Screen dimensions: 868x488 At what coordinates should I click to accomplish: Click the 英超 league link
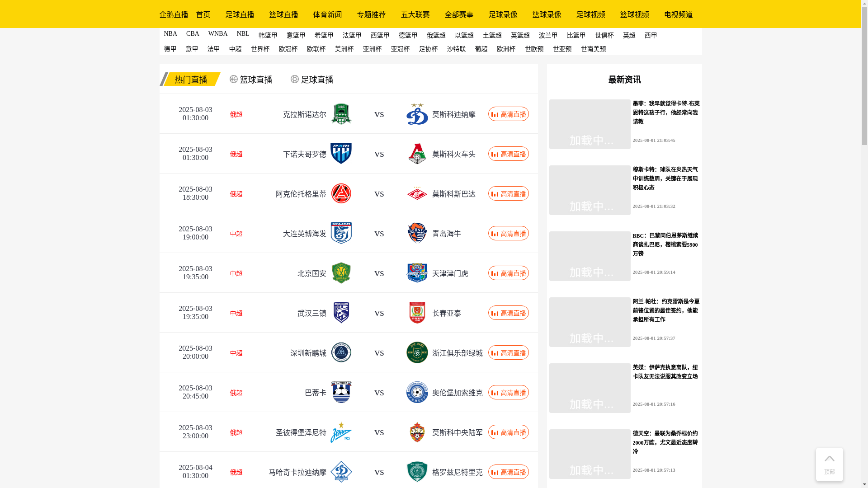pos(629,35)
